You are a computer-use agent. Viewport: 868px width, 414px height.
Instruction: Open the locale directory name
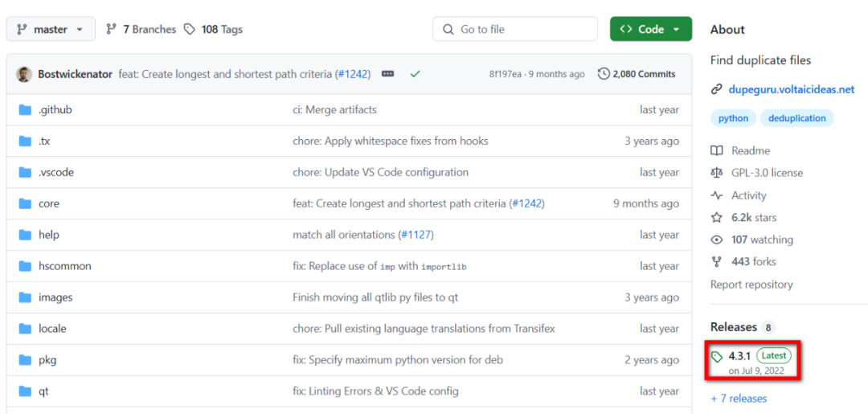[52, 329]
